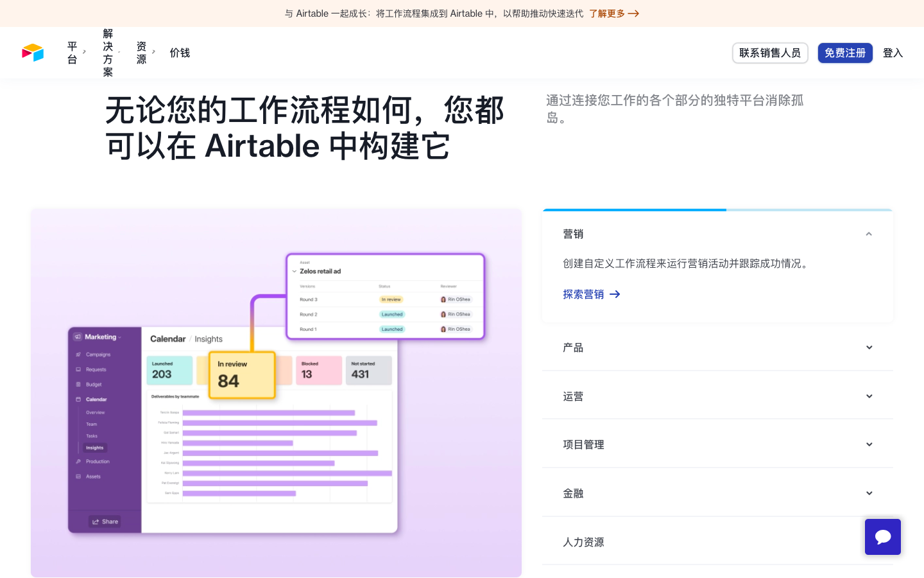This screenshot has width=924, height=578.
Task: Select the Calendar icon in the Marketing sidebar
Action: 78,399
